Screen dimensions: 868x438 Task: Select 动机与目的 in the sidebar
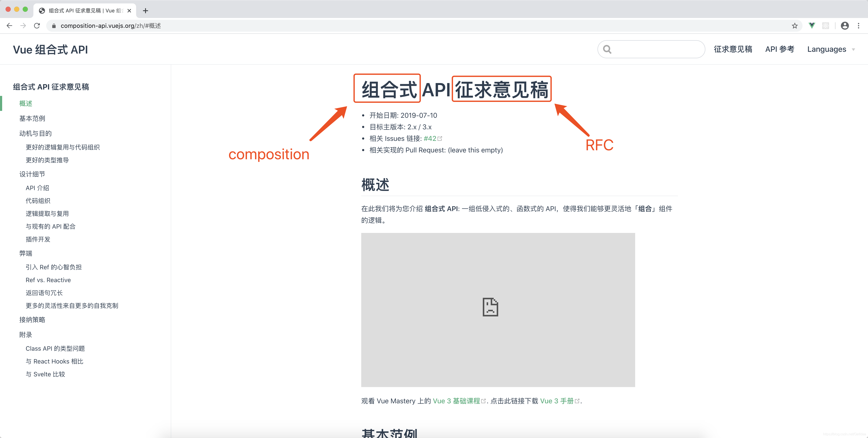click(35, 134)
